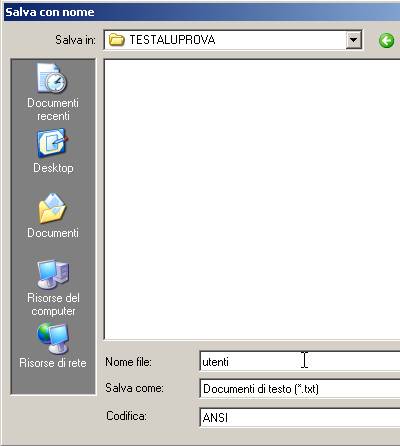Screen dimensions: 400x446
Task: Click the Risorse del computer text label
Action: click(53, 304)
